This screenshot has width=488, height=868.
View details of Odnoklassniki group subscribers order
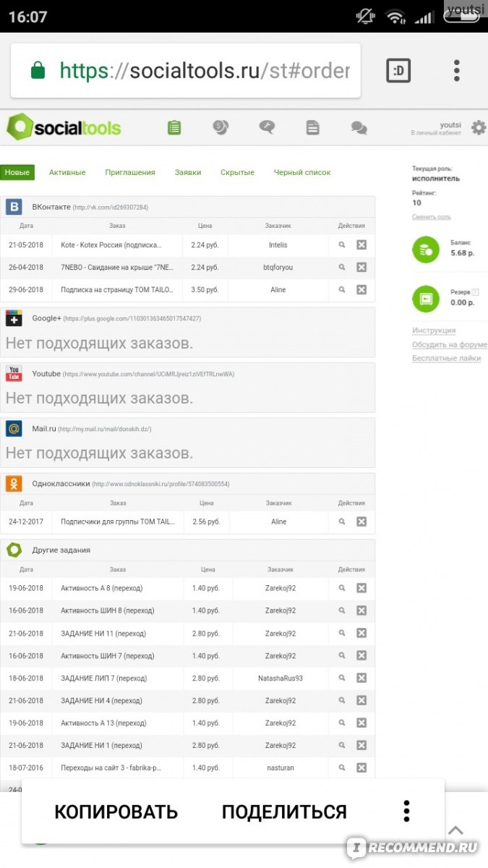(342, 522)
